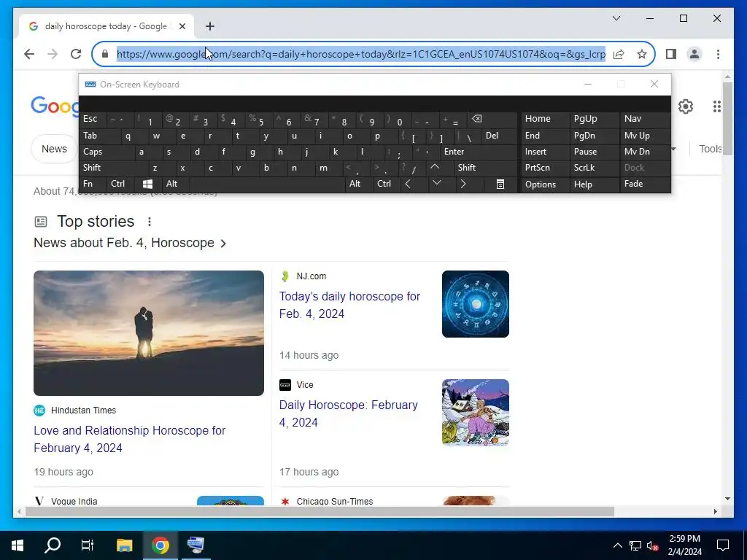Viewport: 747px width, 560px height.
Task: Open File Explorer from taskbar
Action: point(124,545)
